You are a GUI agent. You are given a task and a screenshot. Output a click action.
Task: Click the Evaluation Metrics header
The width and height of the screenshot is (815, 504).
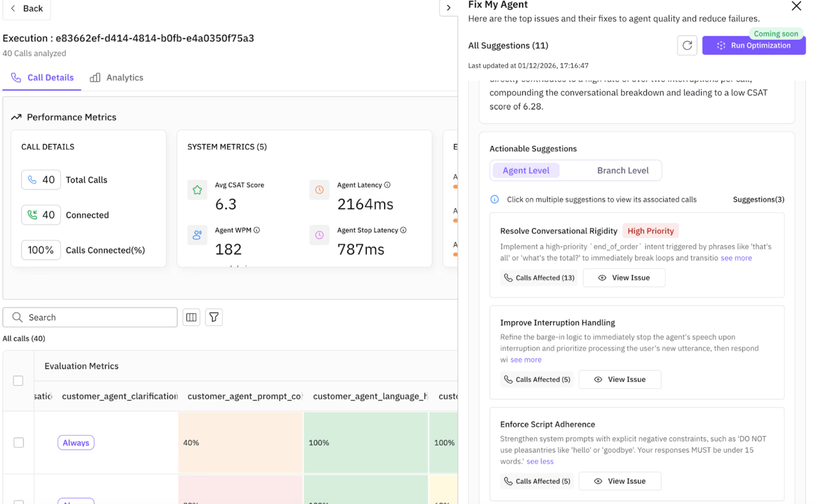click(81, 366)
